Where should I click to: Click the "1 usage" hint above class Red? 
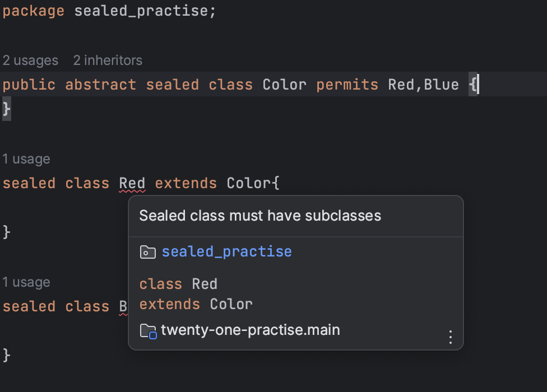coord(26,158)
